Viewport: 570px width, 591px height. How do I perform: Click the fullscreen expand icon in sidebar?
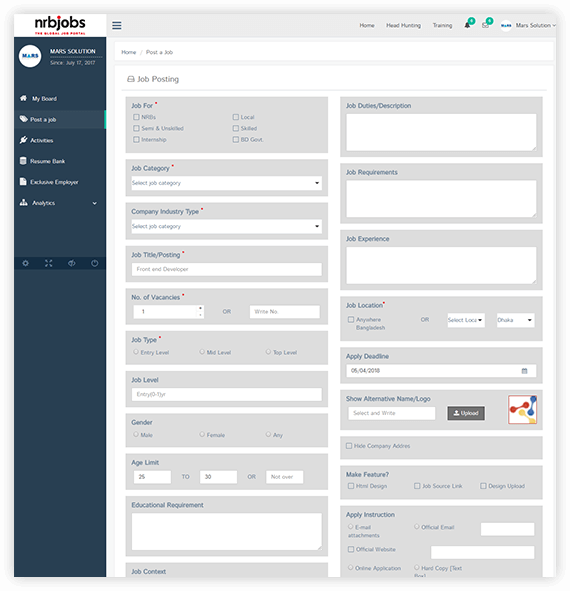coord(49,263)
